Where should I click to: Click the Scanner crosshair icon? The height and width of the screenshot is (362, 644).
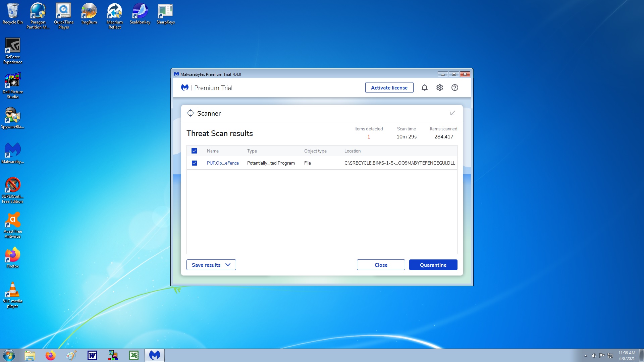[190, 113]
